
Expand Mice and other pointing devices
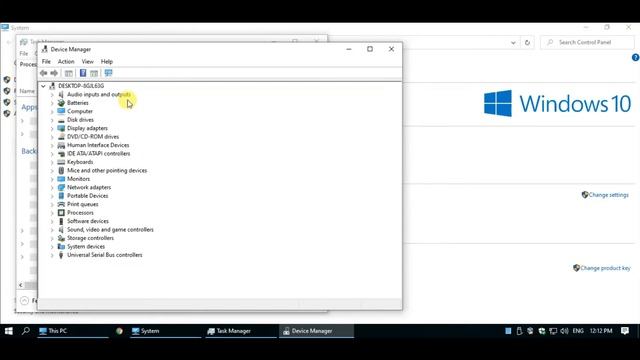(52, 171)
